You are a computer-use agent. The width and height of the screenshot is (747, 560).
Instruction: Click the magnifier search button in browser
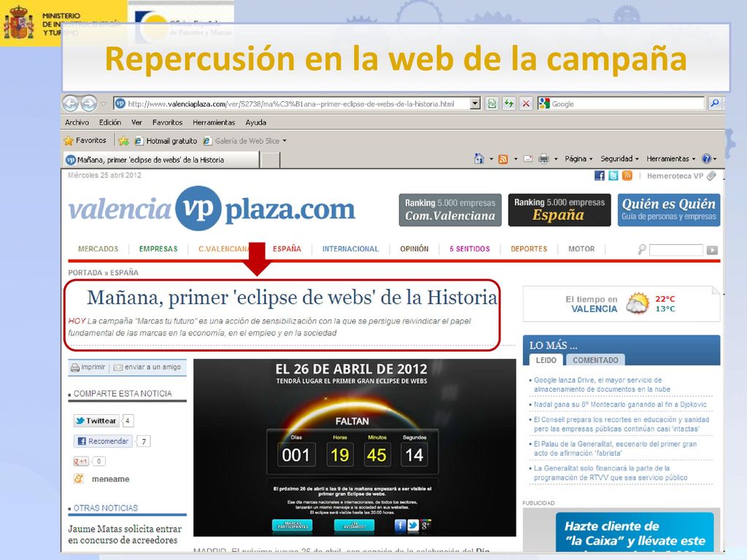715,104
